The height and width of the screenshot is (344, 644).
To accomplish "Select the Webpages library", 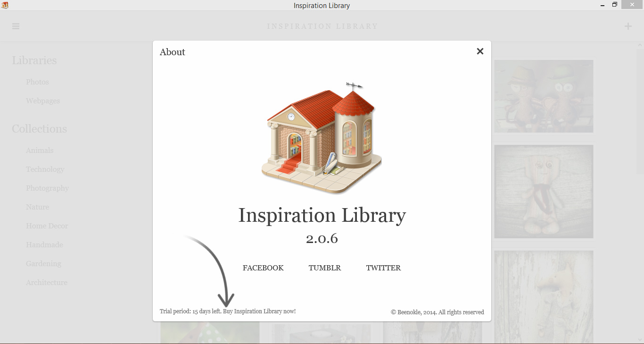I will tap(43, 101).
